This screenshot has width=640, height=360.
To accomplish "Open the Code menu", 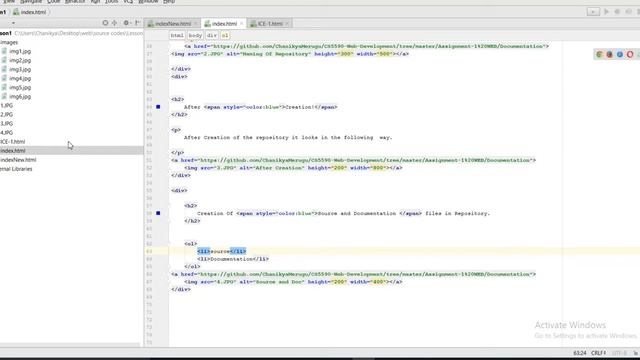I will 53,2.
